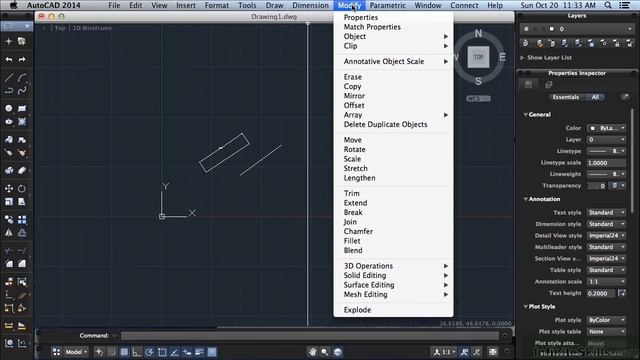Select the Circle tool
Image resolution: width=640 pixels, height=360 pixels.
(x=9, y=109)
